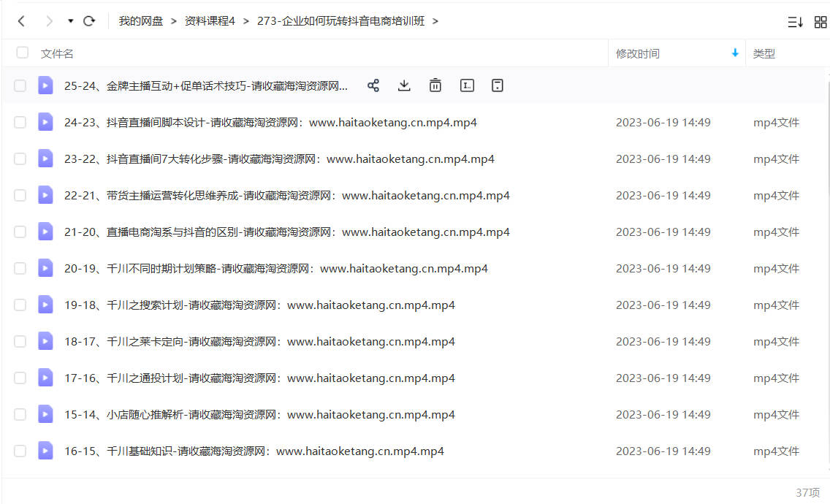Navigate to 资料课程4 in the breadcrumb
Image resolution: width=830 pixels, height=504 pixels.
click(x=210, y=21)
